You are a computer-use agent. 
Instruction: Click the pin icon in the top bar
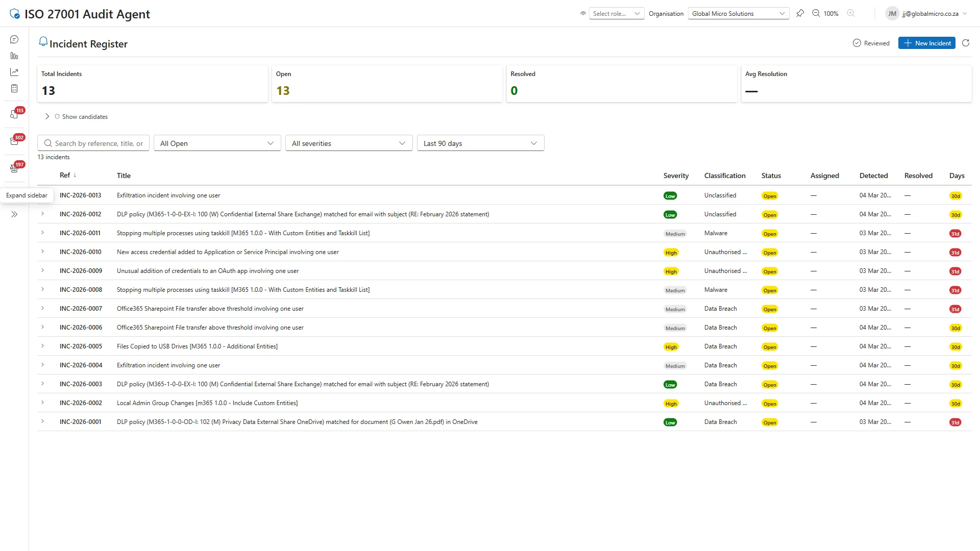tap(800, 13)
